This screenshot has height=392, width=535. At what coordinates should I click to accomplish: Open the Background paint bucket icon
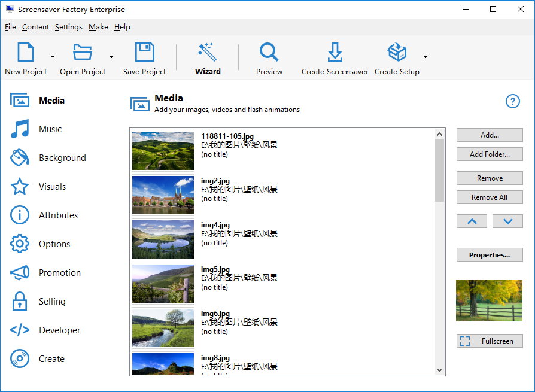19,157
